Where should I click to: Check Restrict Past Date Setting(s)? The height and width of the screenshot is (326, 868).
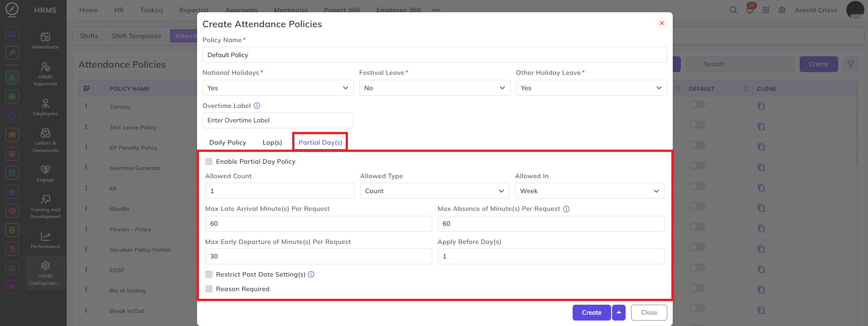(209, 274)
